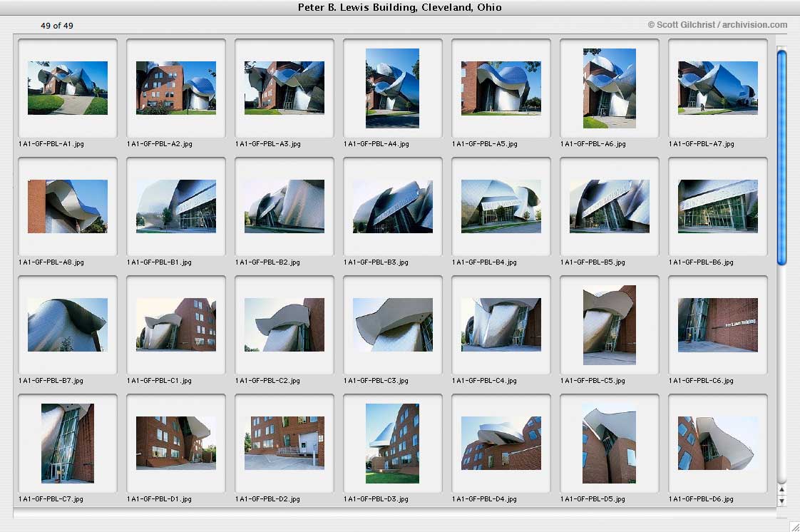The image size is (800, 532).
Task: Select thumbnail 1A1-GF-PBL-B1.jpg
Action: (x=176, y=207)
